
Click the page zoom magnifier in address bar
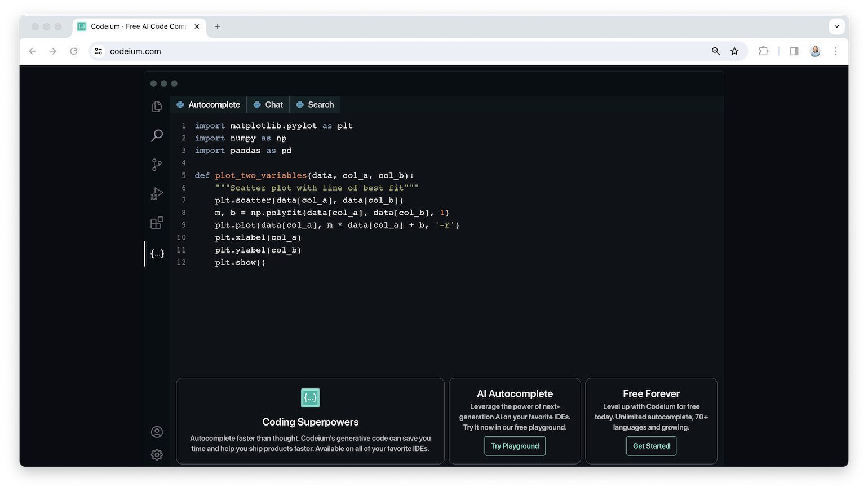click(x=715, y=51)
